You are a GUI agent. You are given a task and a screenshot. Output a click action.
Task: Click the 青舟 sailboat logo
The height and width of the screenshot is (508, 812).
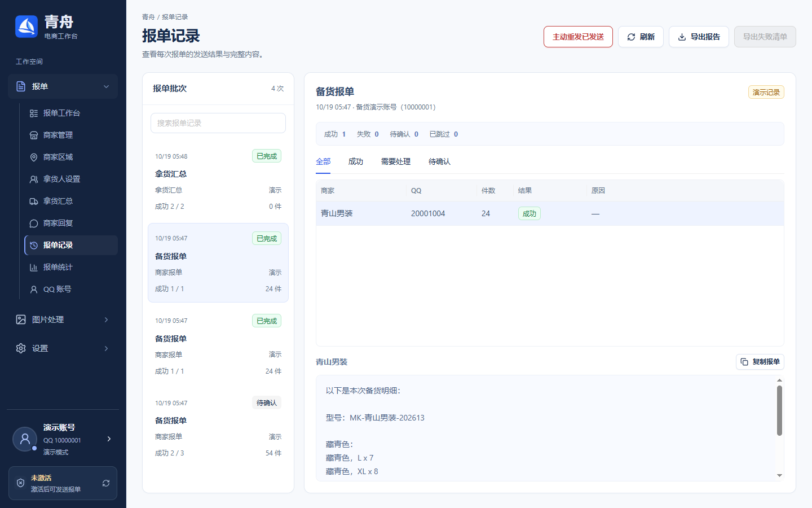tap(27, 27)
